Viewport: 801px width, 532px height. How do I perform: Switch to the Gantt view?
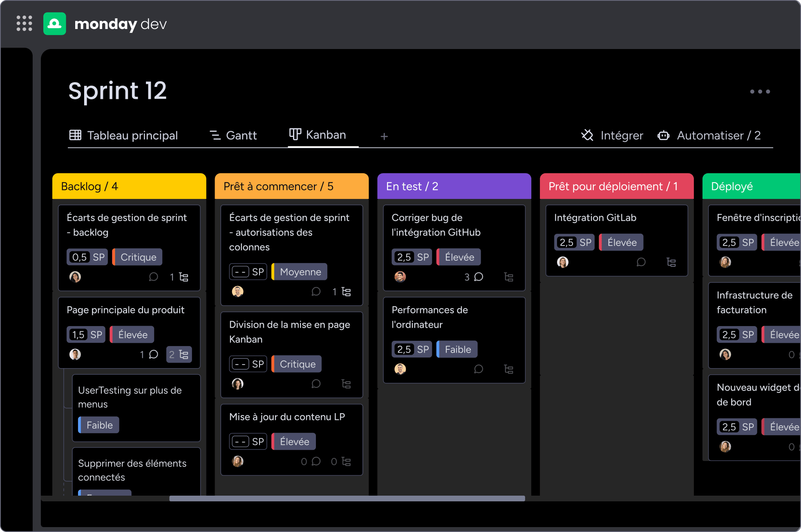pos(233,135)
